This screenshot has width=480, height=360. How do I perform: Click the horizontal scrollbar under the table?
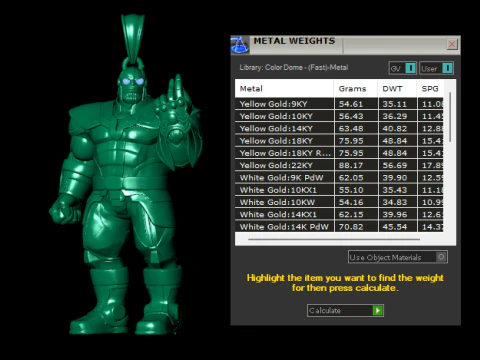click(334, 239)
